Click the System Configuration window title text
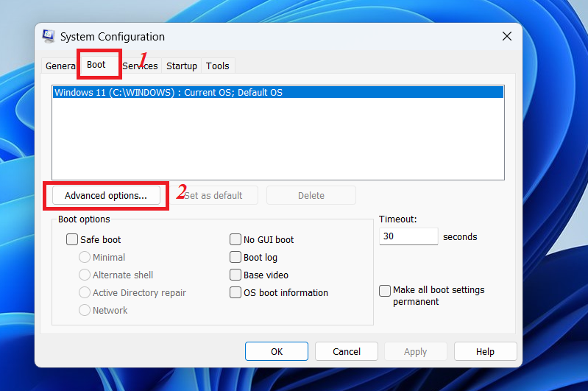The height and width of the screenshot is (391, 588). 113,36
